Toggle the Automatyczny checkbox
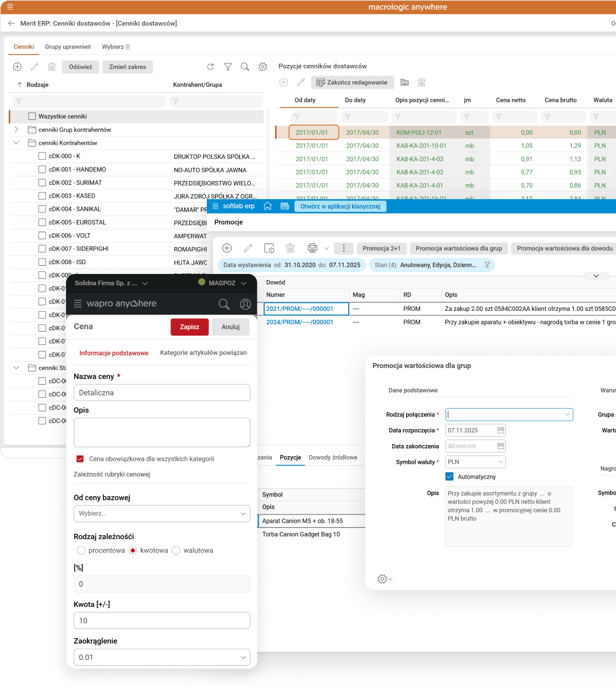The image size is (616, 691). click(x=449, y=477)
